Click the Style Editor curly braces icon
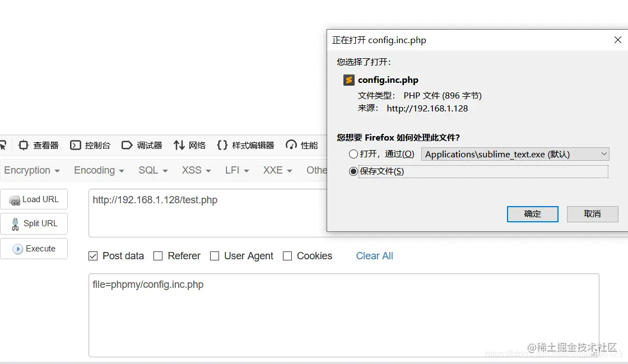The image size is (628, 364). 222,146
